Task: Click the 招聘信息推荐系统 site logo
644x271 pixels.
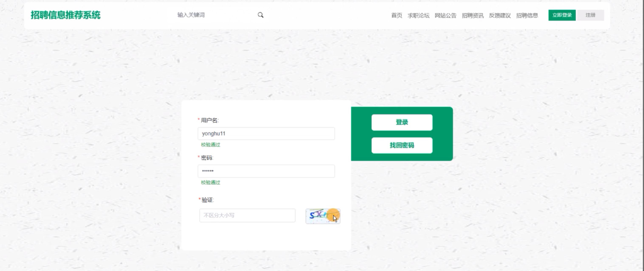Action: coord(65,15)
